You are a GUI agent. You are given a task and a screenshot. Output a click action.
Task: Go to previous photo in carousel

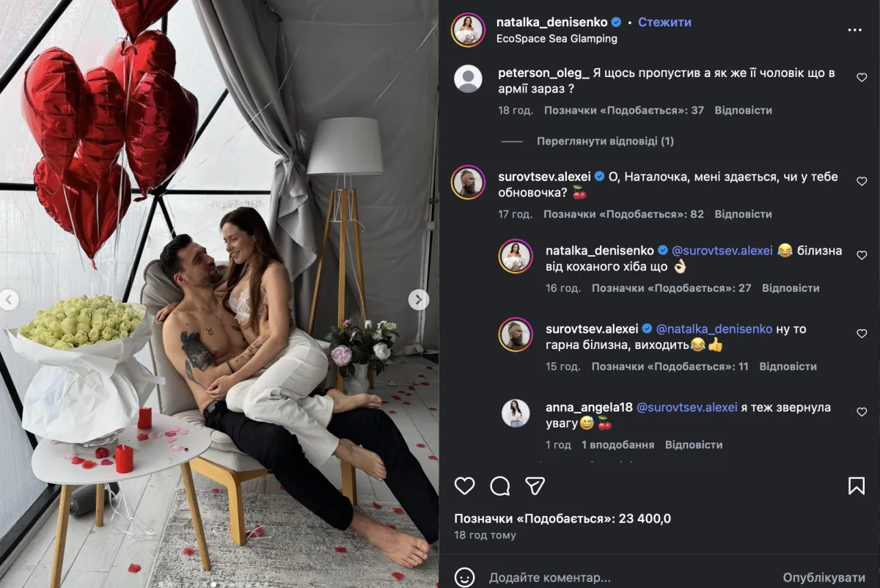click(x=9, y=299)
